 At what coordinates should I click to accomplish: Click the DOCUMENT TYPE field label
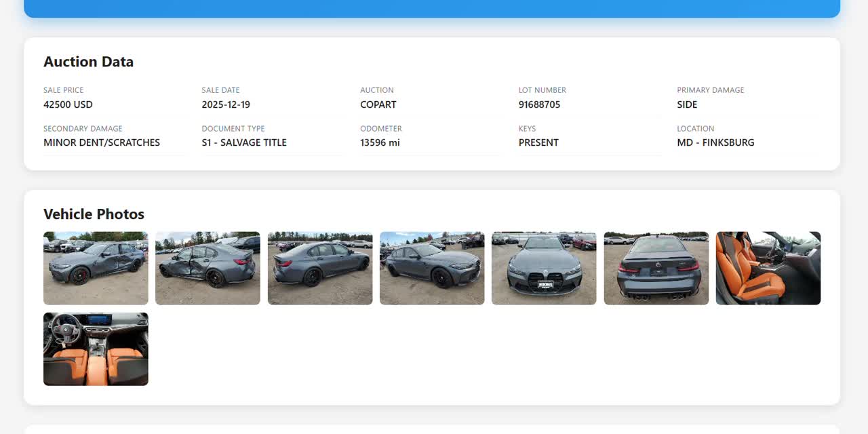233,128
